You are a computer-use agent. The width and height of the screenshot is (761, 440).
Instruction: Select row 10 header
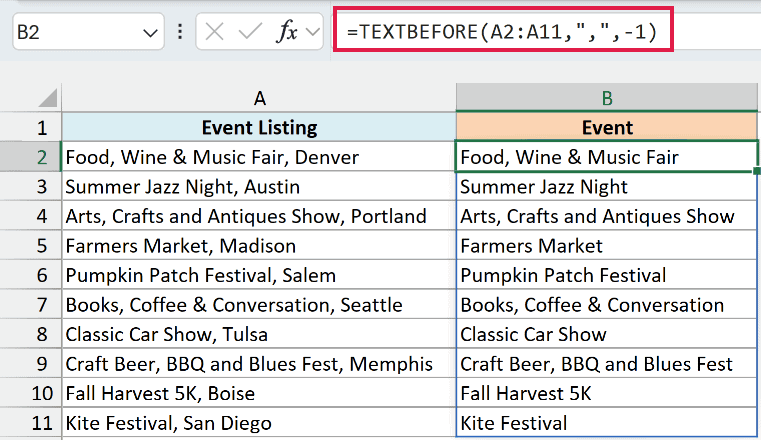[31, 393]
